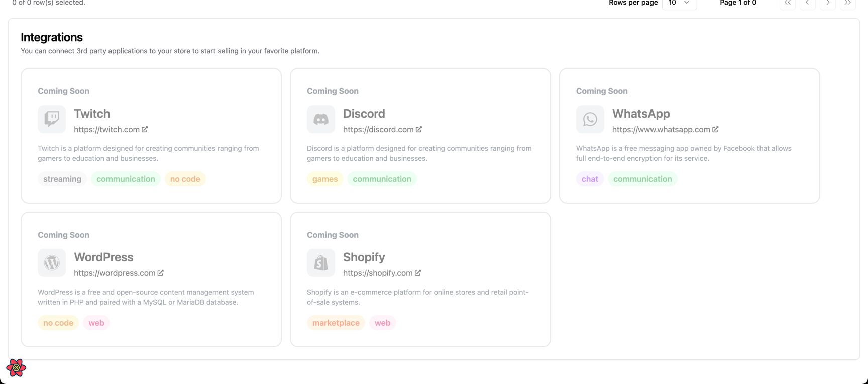Click the '0 of 0 row(s) selected' text
868x384 pixels.
49,3
